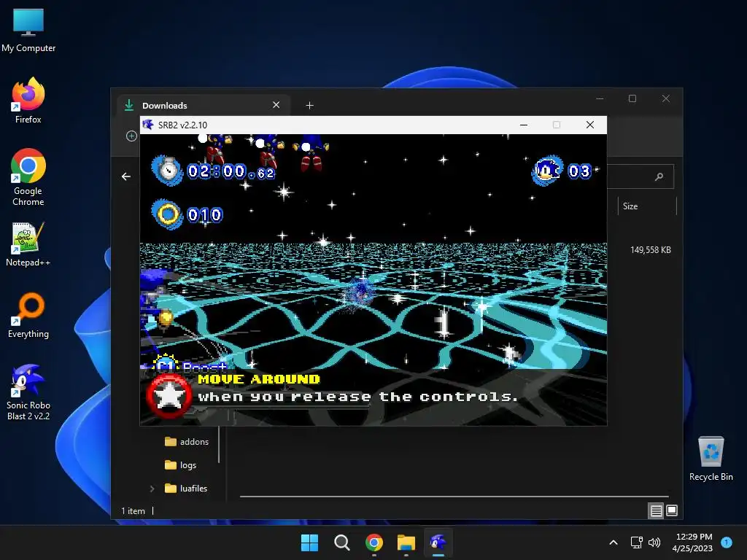Close the Downloads tab
Viewport: 747px width, 560px height.
(276, 105)
